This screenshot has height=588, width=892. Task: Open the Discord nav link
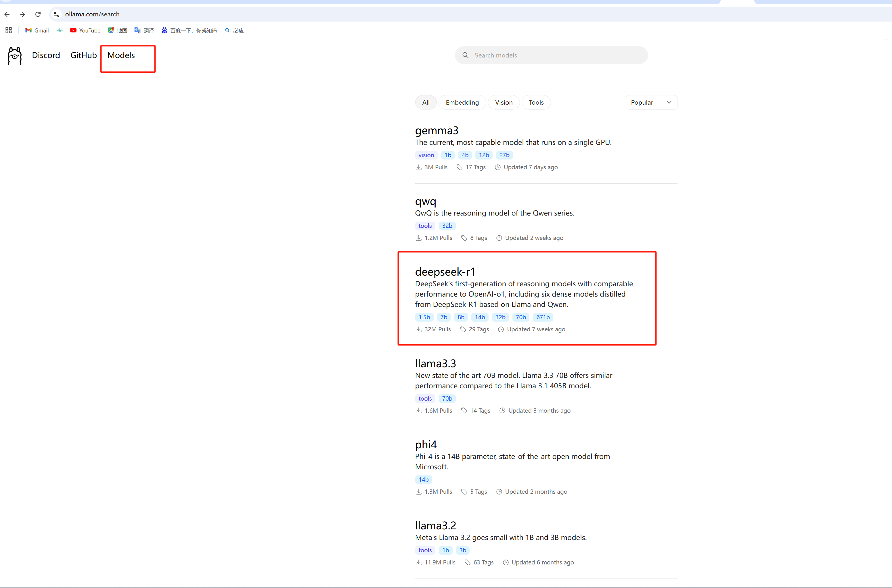tap(46, 55)
